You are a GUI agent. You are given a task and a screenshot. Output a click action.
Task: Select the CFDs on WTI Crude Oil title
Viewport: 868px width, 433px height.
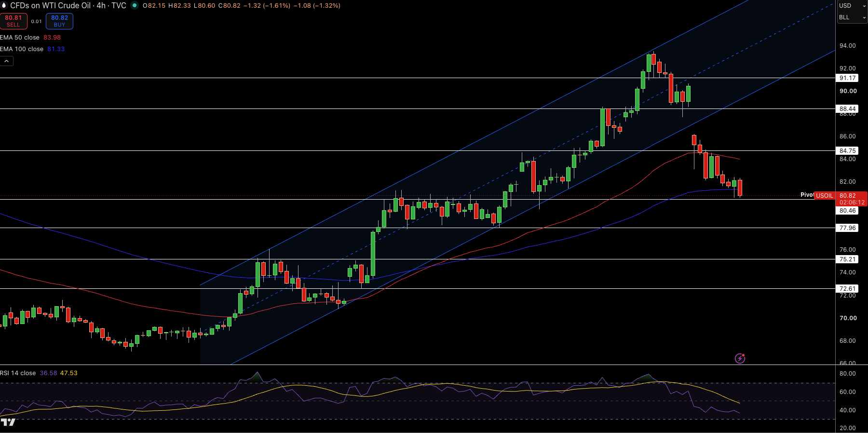coord(50,5)
